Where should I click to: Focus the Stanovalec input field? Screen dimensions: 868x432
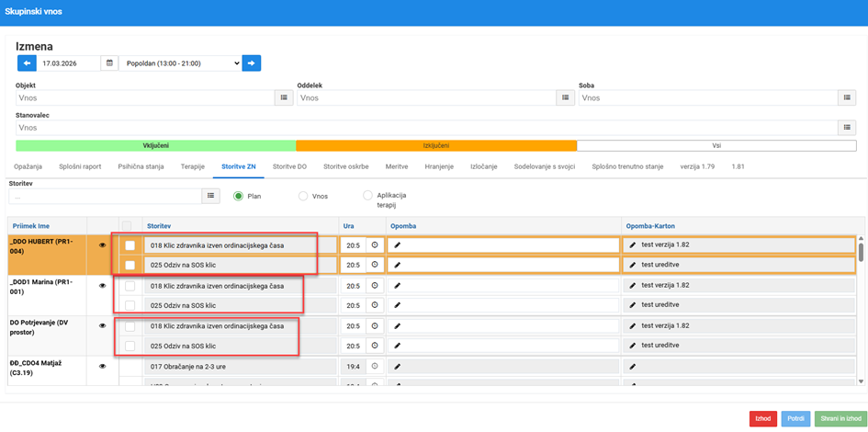(426, 128)
